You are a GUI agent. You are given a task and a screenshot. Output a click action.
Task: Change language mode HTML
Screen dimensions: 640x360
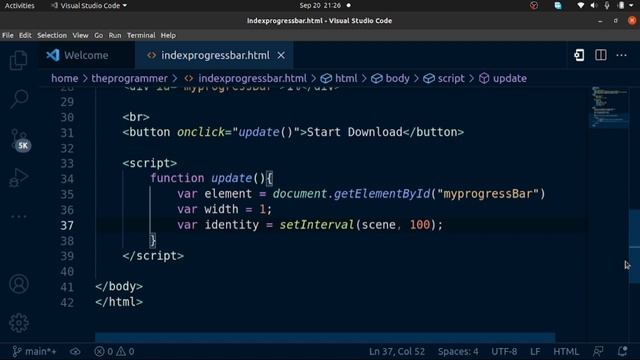pos(566,351)
